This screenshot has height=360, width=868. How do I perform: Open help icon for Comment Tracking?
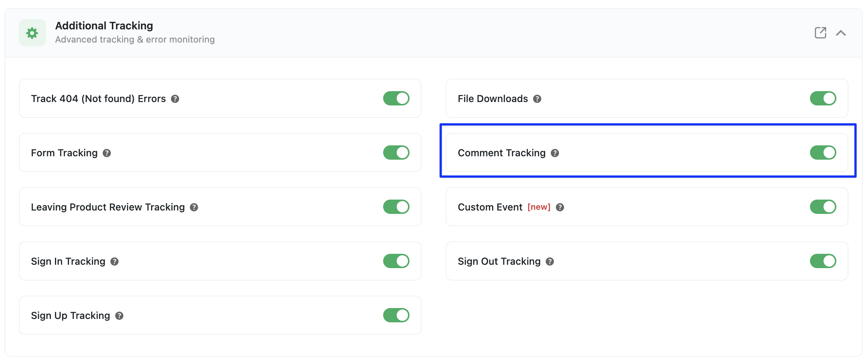[555, 153]
